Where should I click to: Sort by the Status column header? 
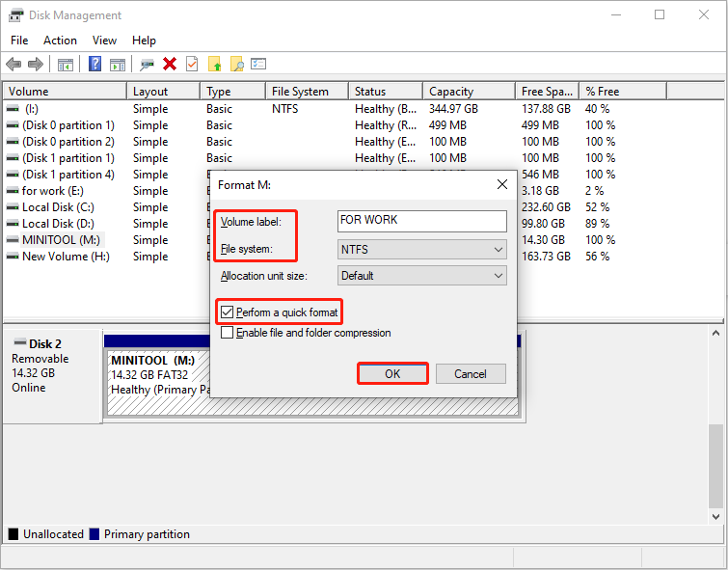pos(386,92)
